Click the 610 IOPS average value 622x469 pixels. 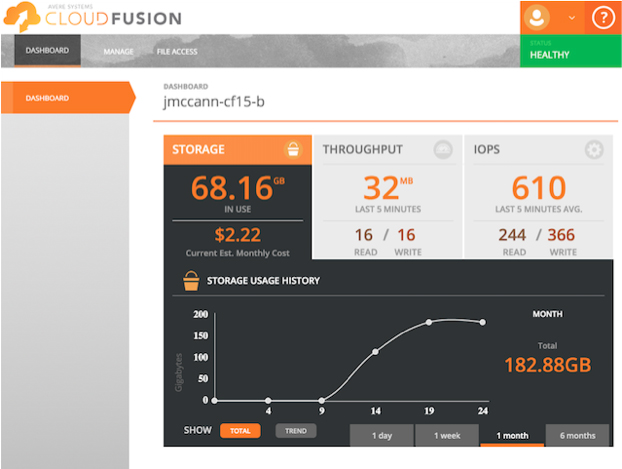[538, 188]
